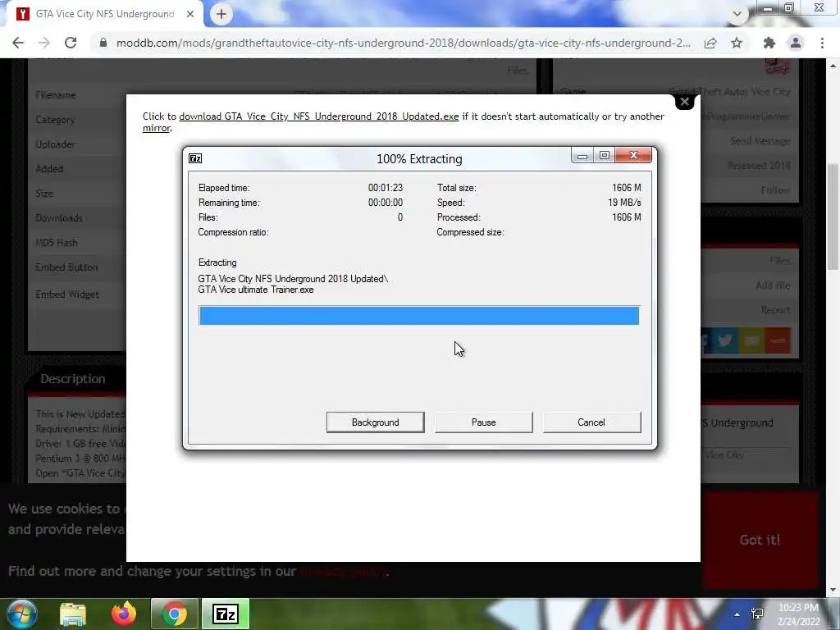
Task: Open the Windows Start menu
Action: point(21,614)
